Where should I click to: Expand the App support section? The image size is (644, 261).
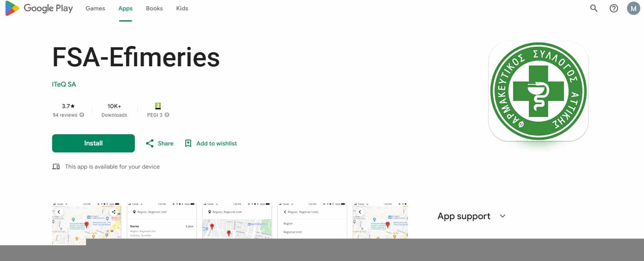(503, 216)
